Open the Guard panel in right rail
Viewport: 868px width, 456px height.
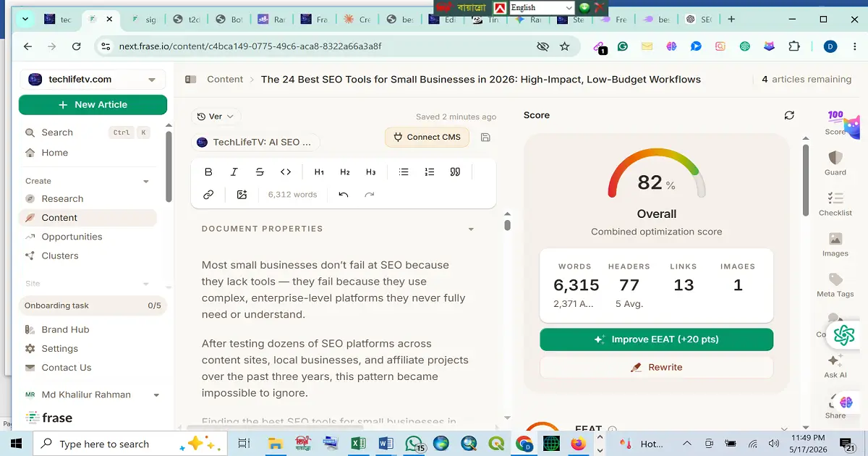pyautogui.click(x=835, y=164)
